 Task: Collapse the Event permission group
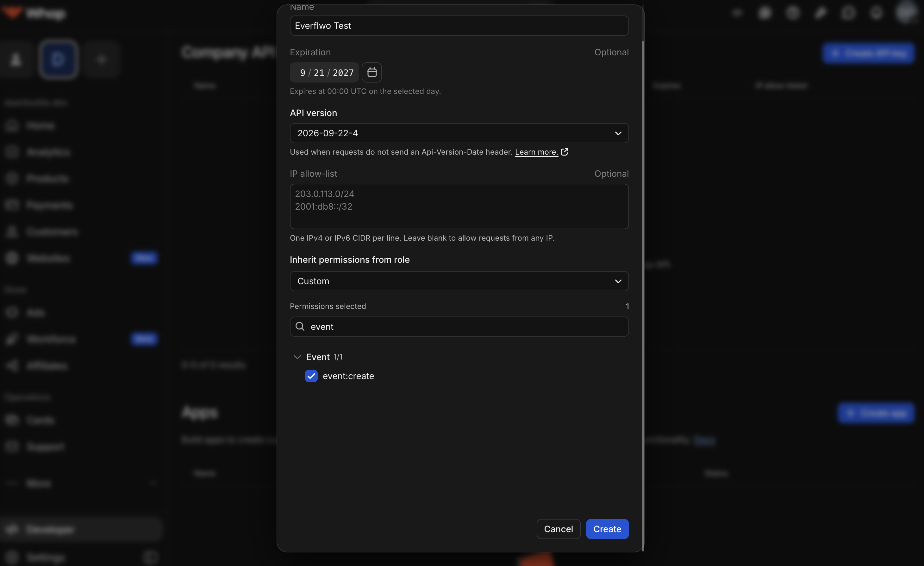(297, 357)
